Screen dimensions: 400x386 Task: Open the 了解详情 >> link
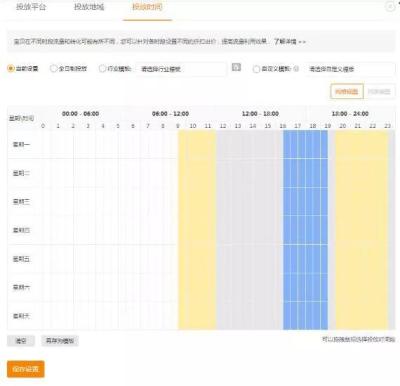click(x=290, y=42)
